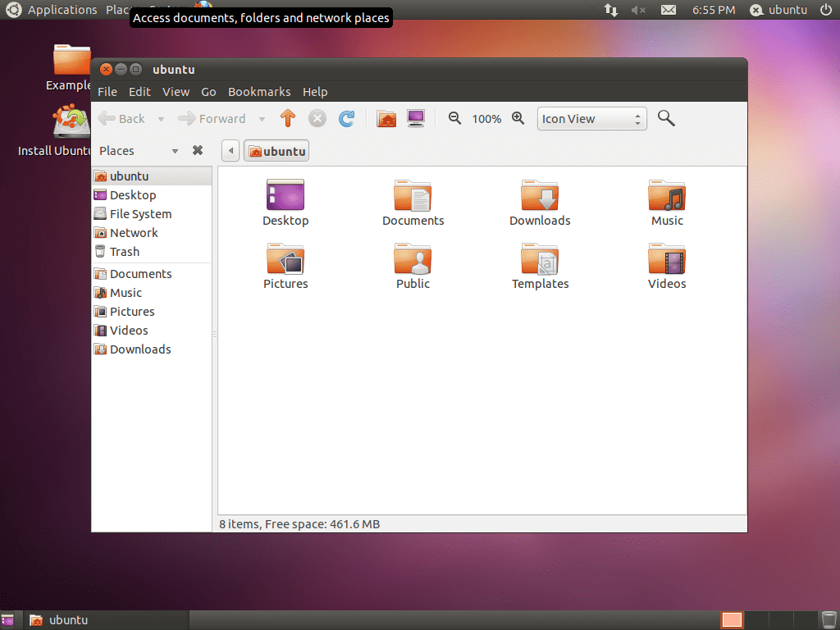Open the Trash applet in bottom panel
840x630 pixels.
pos(829,620)
